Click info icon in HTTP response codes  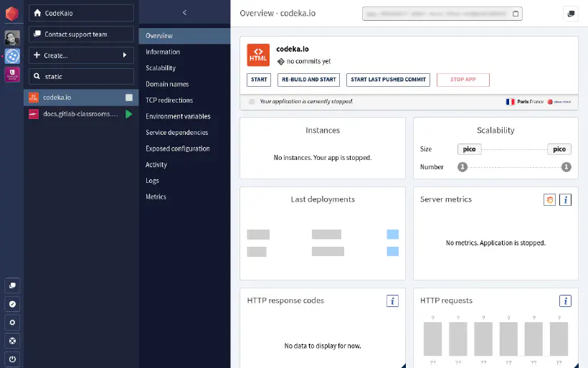pos(392,301)
